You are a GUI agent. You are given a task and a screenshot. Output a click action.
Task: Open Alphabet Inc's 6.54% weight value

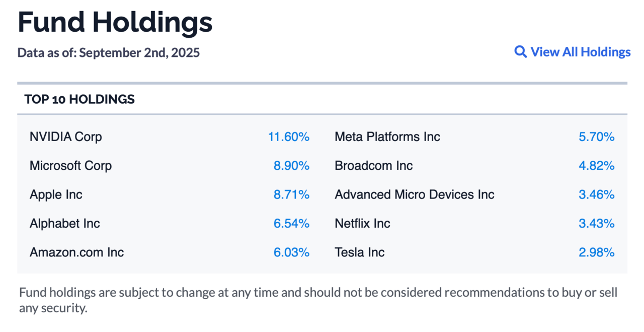(x=291, y=223)
